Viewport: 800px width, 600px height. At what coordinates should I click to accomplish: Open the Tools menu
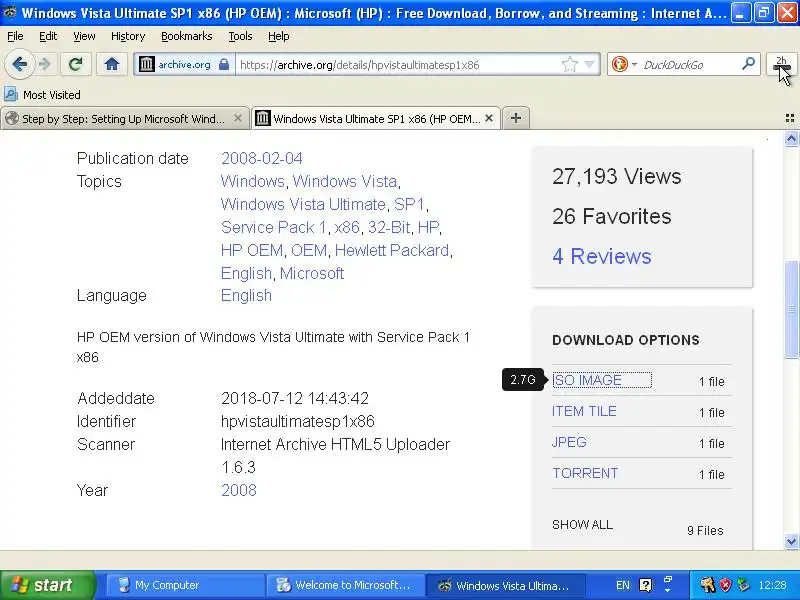[x=240, y=36]
